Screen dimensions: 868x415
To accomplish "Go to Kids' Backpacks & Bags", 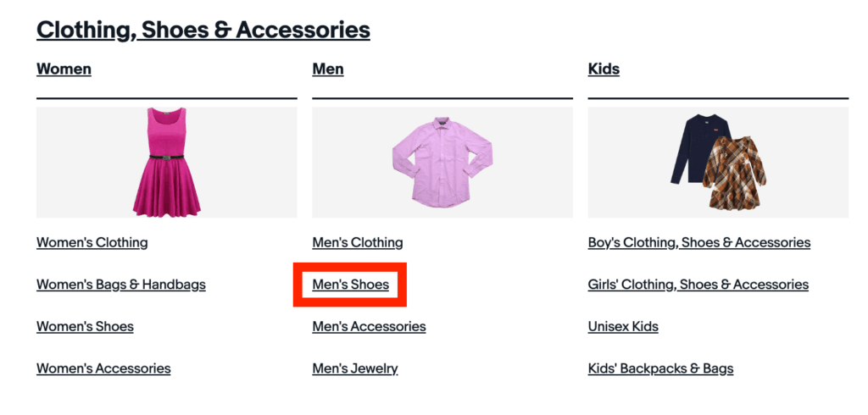I will coord(660,368).
